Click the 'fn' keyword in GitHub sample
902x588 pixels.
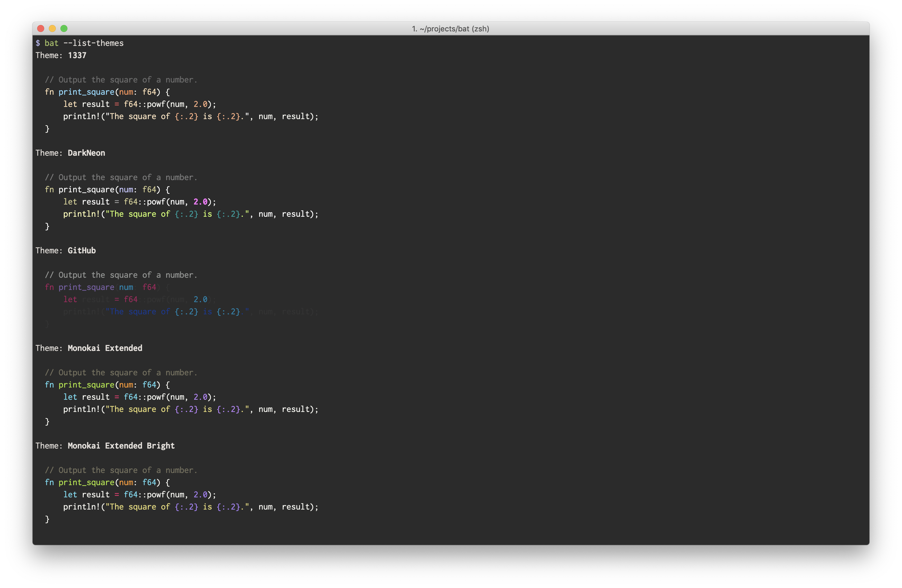coord(49,287)
